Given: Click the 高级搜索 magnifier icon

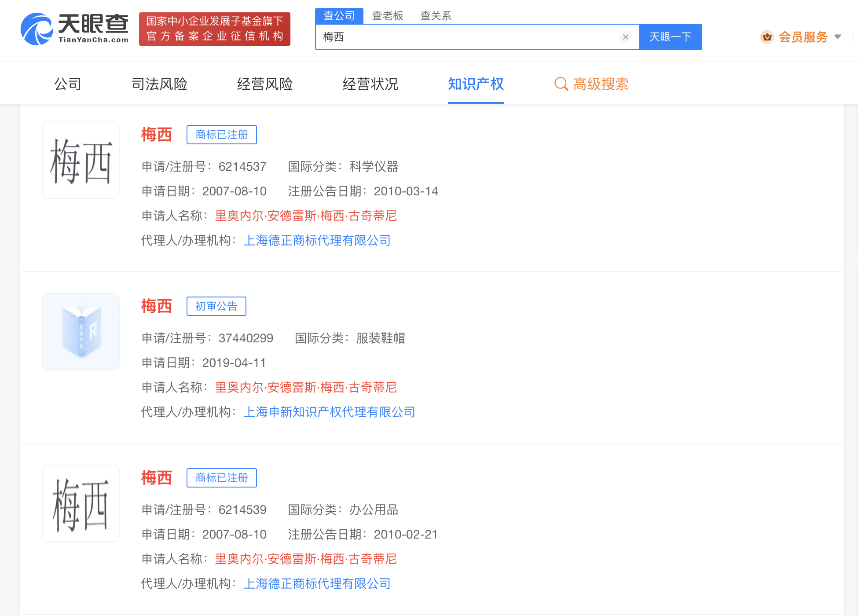Looking at the screenshot, I should point(561,84).
